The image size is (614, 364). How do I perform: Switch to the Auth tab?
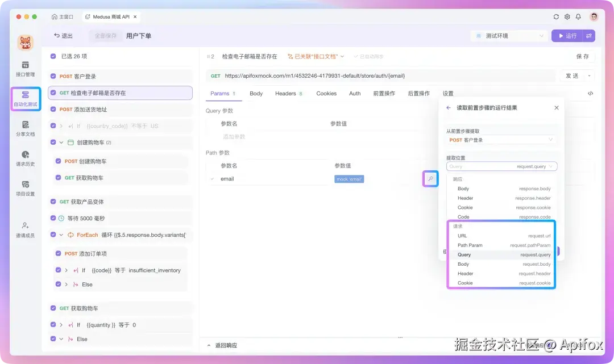[x=354, y=93]
